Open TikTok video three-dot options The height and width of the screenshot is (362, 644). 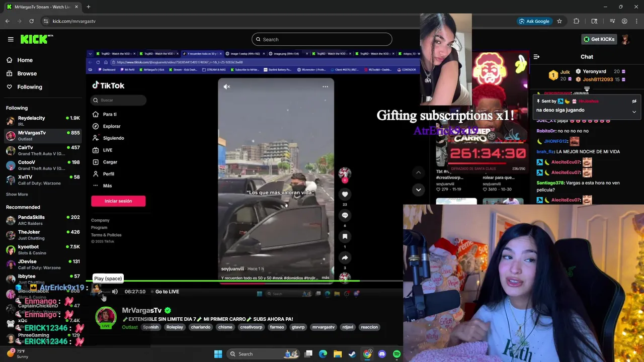click(325, 86)
